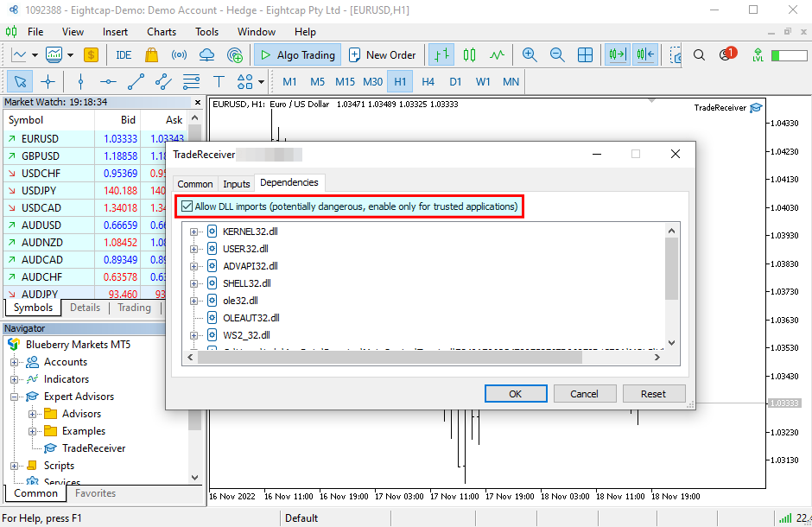Toggle the Algo Trading button

297,54
